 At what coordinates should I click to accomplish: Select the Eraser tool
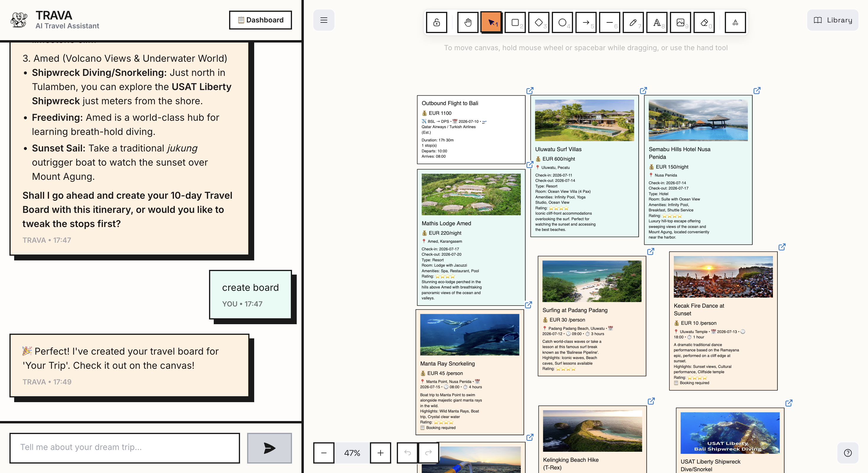(x=704, y=22)
